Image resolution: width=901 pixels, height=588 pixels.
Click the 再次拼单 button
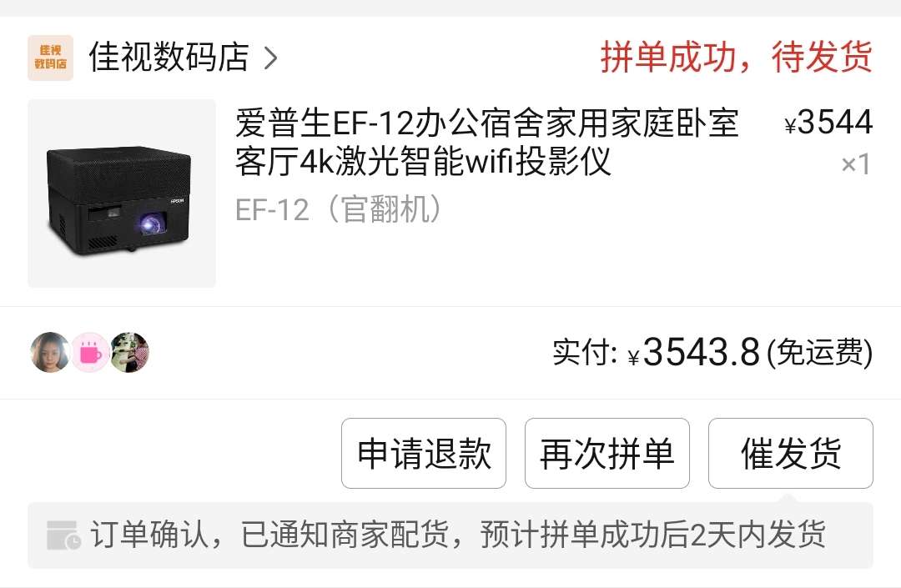click(607, 454)
